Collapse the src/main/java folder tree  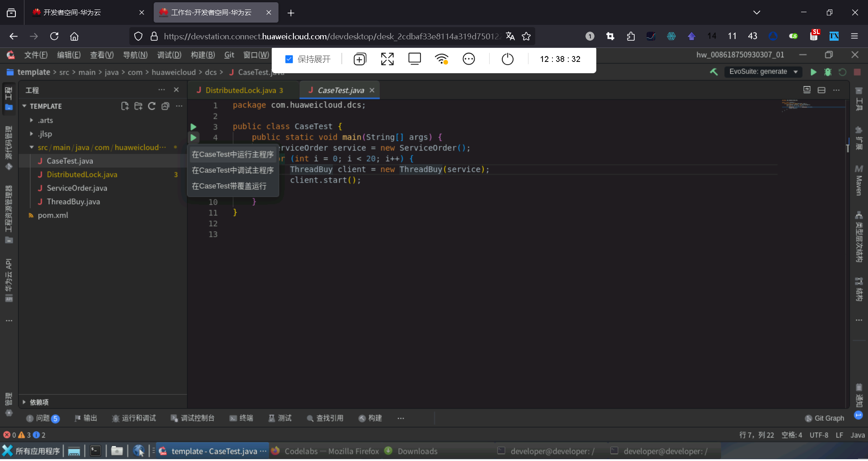tap(32, 147)
